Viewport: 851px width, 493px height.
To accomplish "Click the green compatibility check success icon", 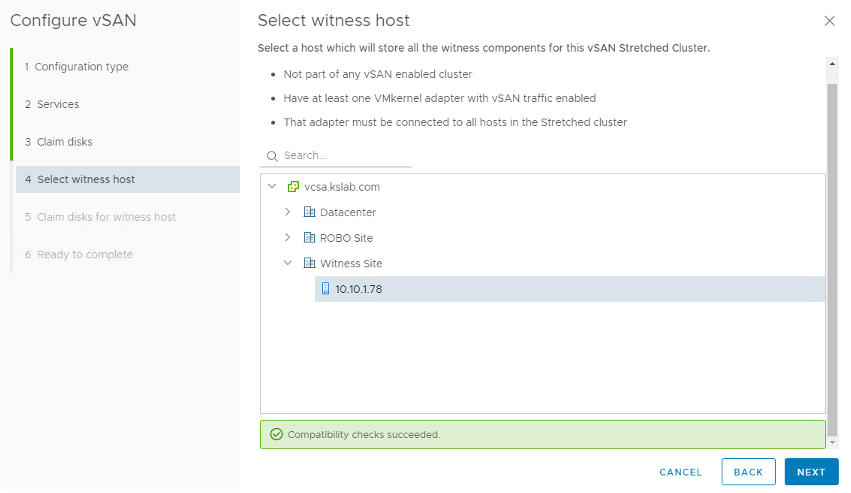I will [x=276, y=435].
